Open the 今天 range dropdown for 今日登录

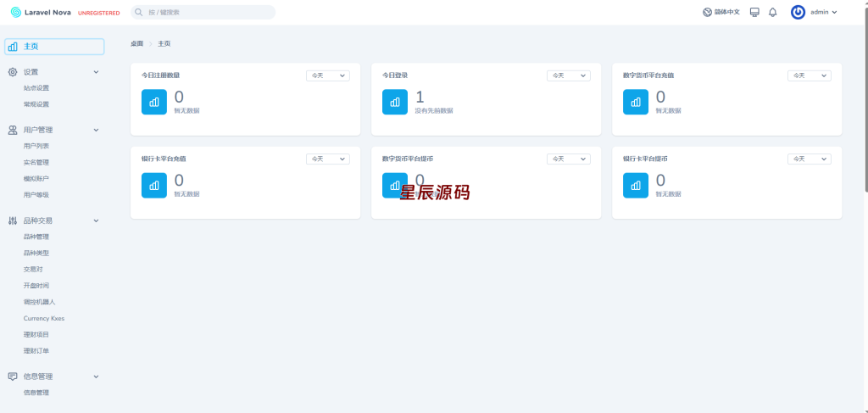569,75
